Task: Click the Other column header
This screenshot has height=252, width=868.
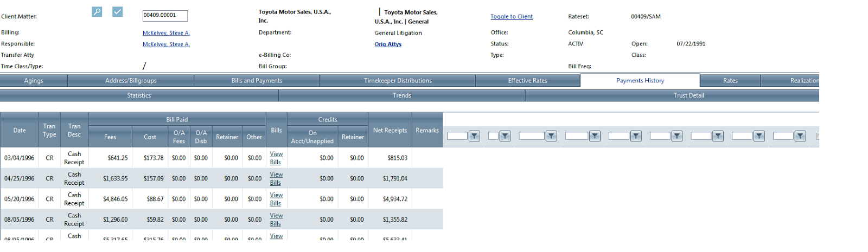Action: pyautogui.click(x=254, y=137)
